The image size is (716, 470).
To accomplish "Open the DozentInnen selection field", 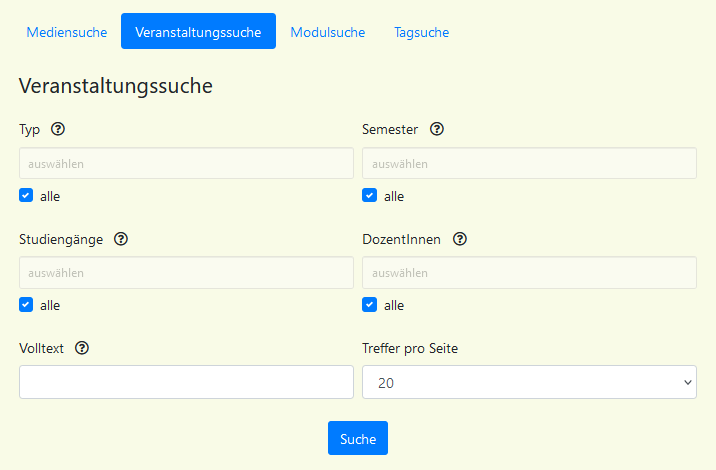I will tap(529, 273).
